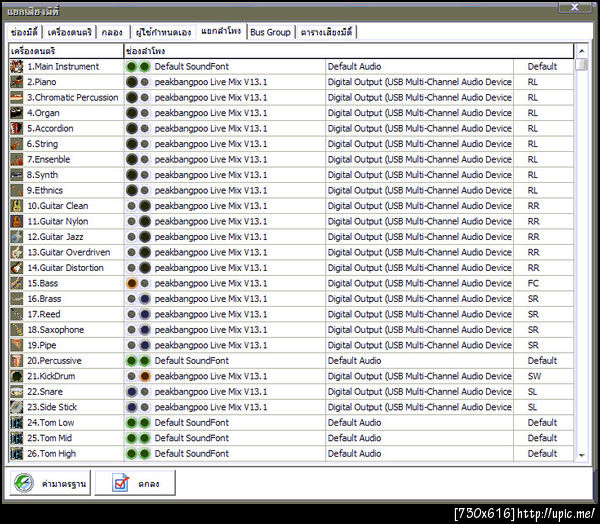Click the Tom Low icon
This screenshot has width=600, height=524.
(16, 423)
